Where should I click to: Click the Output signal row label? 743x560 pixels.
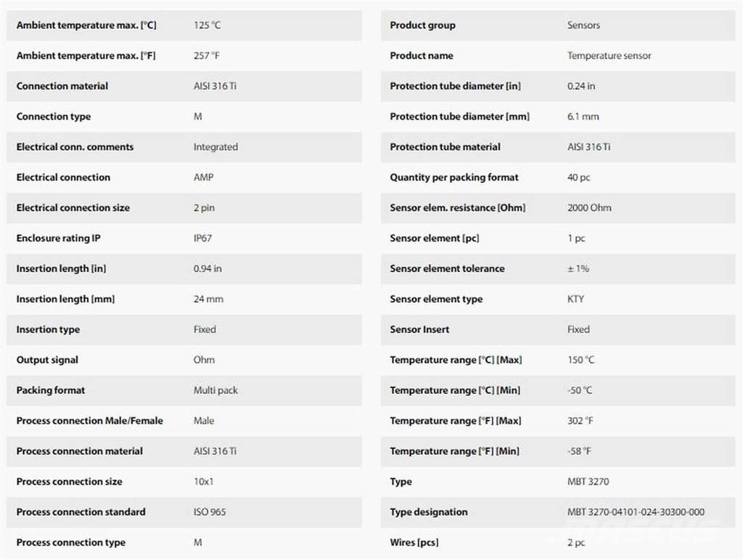pos(47,360)
